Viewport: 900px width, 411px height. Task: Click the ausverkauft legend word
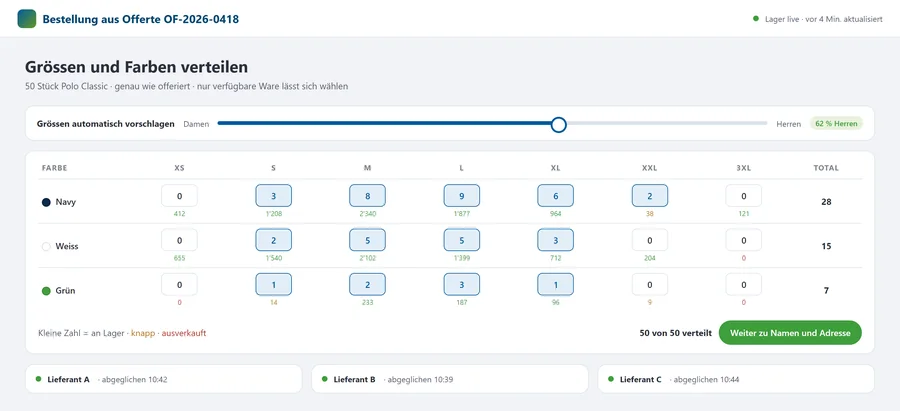(184, 333)
